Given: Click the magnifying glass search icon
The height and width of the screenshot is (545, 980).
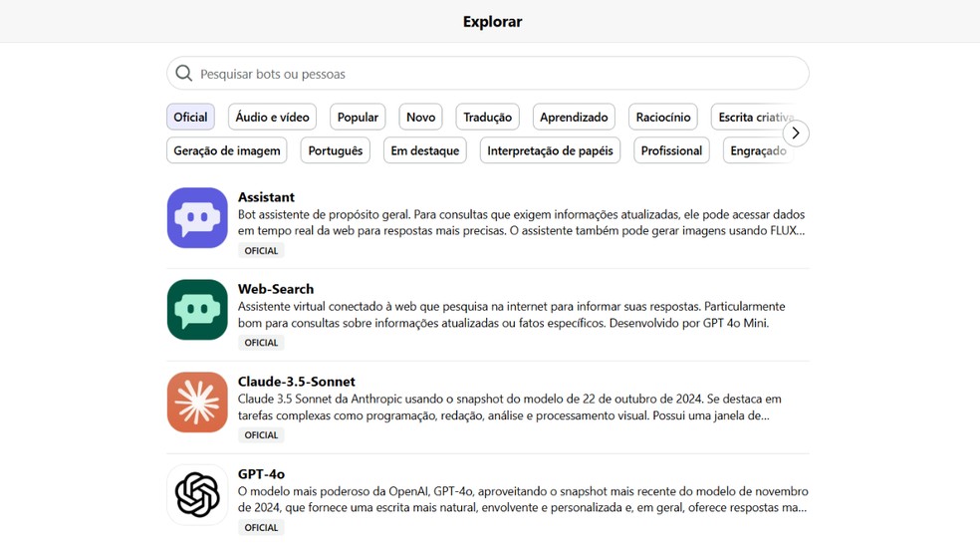Looking at the screenshot, I should (184, 74).
